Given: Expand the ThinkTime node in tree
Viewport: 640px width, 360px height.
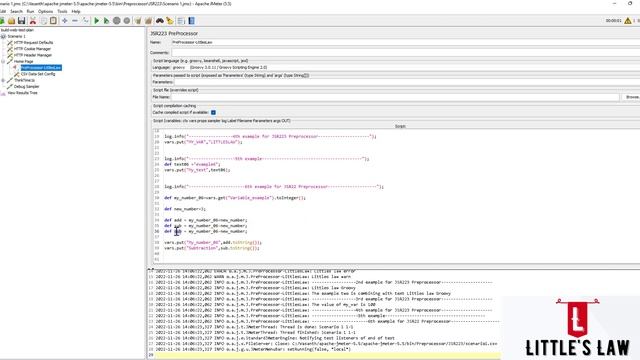Looking at the screenshot, I should [3, 80].
